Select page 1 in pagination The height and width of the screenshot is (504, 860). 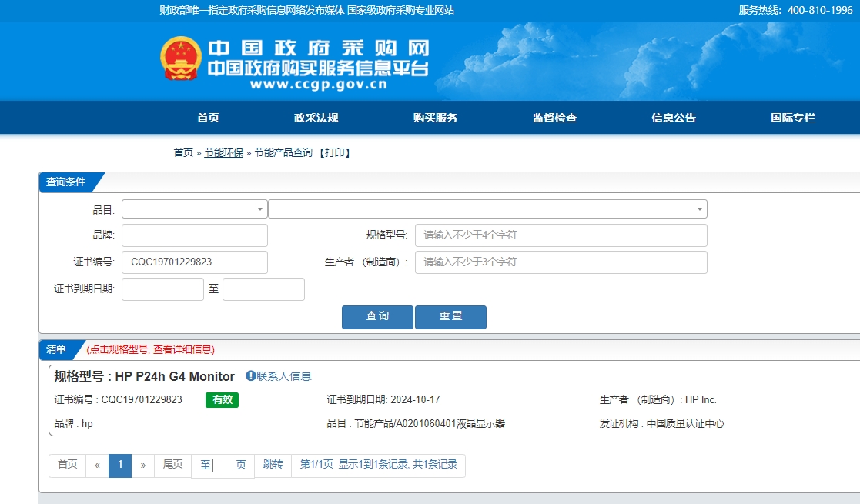tap(120, 465)
